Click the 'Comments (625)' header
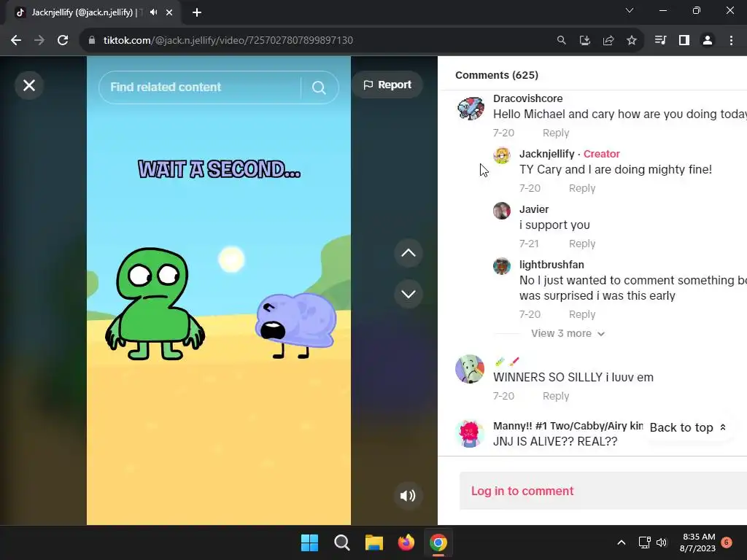The image size is (747, 560). click(496, 75)
